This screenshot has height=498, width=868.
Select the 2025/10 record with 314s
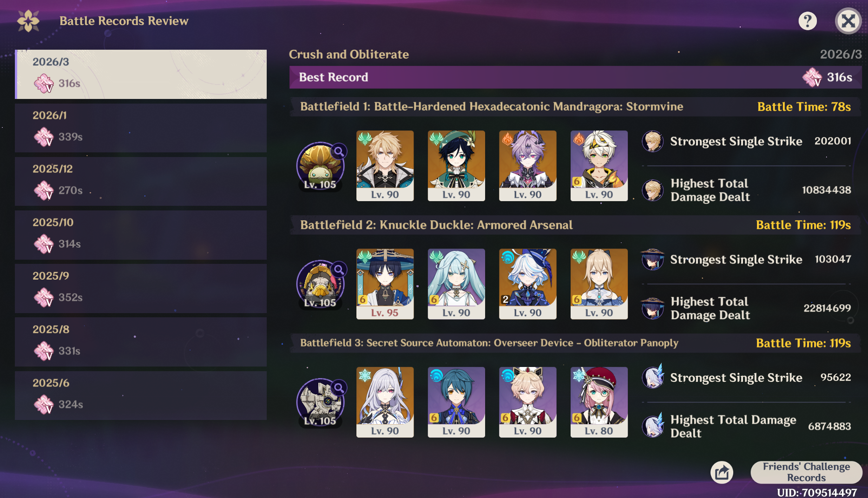click(141, 235)
